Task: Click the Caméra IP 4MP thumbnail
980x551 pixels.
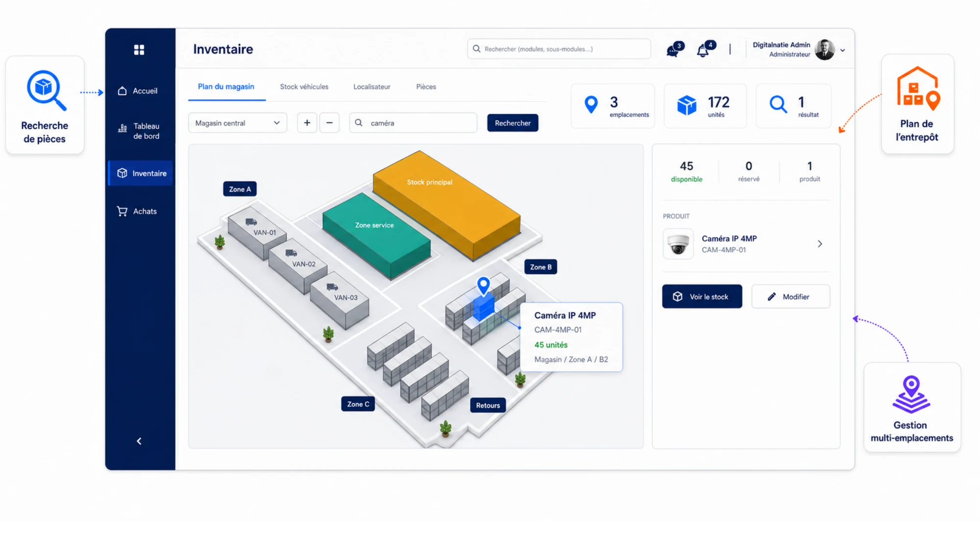Action: click(x=678, y=244)
